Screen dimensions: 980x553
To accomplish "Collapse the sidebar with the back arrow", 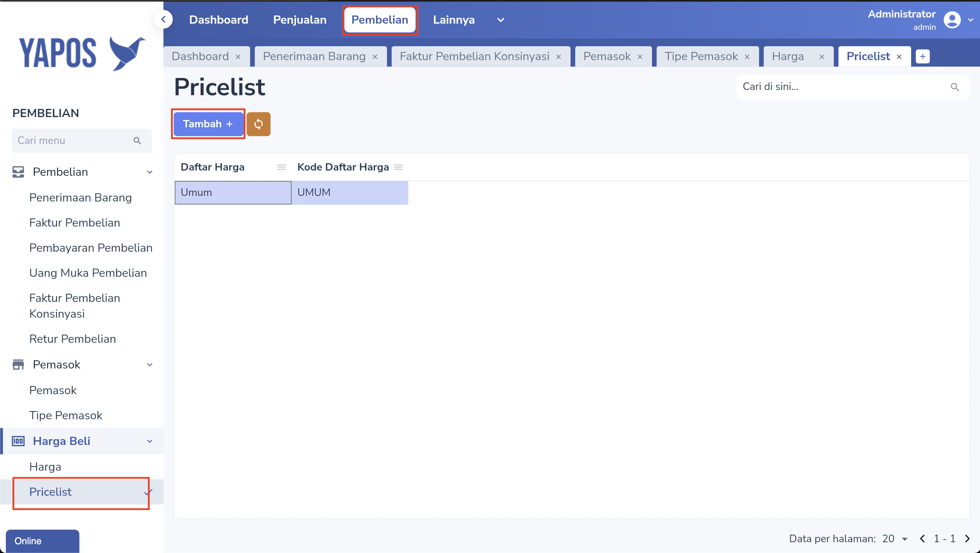I will [164, 19].
